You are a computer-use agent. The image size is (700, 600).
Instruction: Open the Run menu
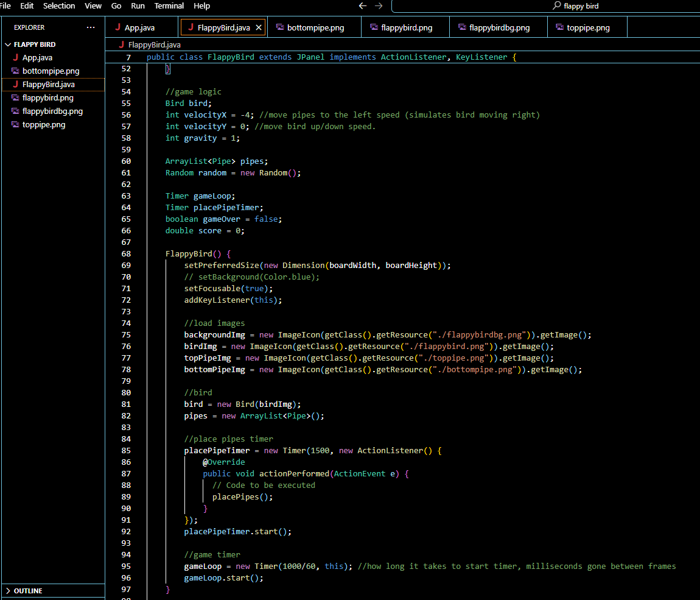(138, 6)
